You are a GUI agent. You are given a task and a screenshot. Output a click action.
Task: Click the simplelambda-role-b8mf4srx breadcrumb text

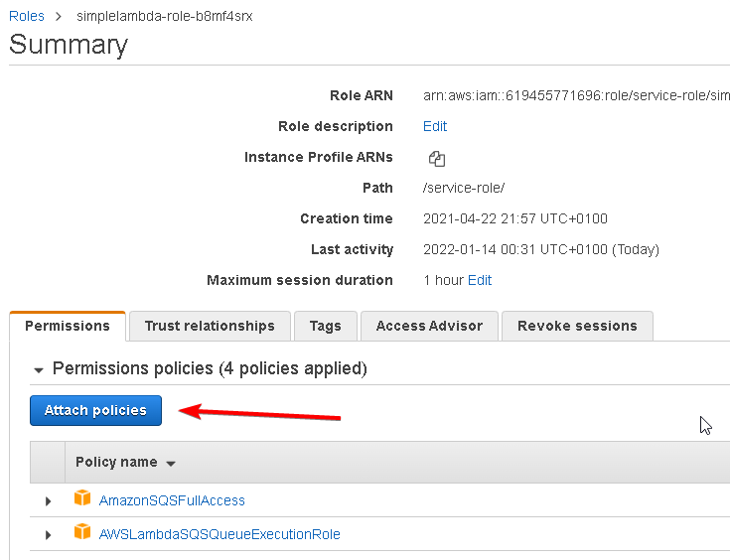[x=165, y=16]
